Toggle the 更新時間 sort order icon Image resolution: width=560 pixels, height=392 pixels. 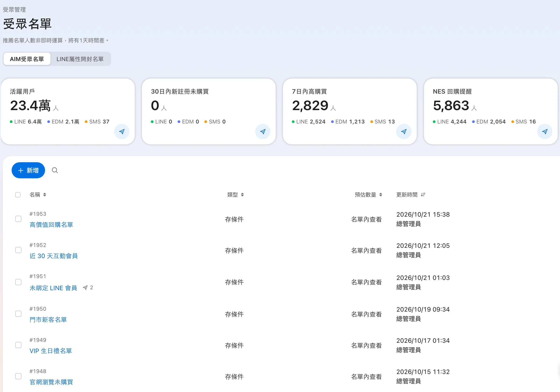click(423, 195)
